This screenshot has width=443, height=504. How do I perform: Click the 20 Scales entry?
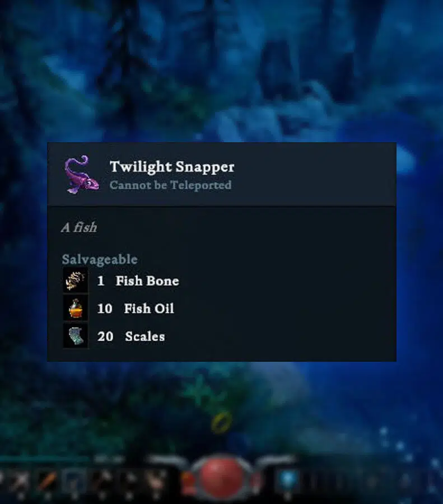click(131, 337)
